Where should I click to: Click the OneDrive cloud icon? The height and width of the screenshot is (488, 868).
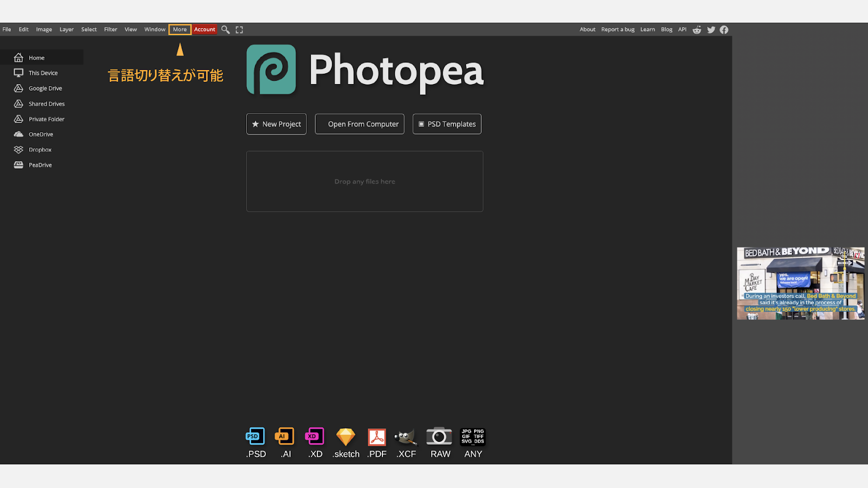pyautogui.click(x=18, y=134)
